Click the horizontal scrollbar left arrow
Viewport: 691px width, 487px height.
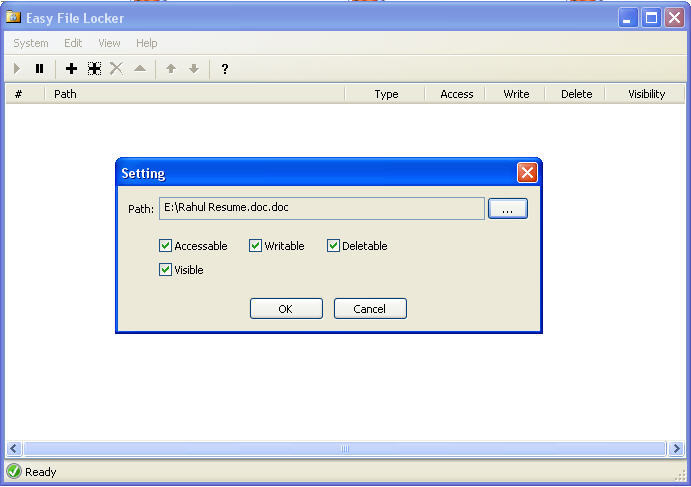14,449
